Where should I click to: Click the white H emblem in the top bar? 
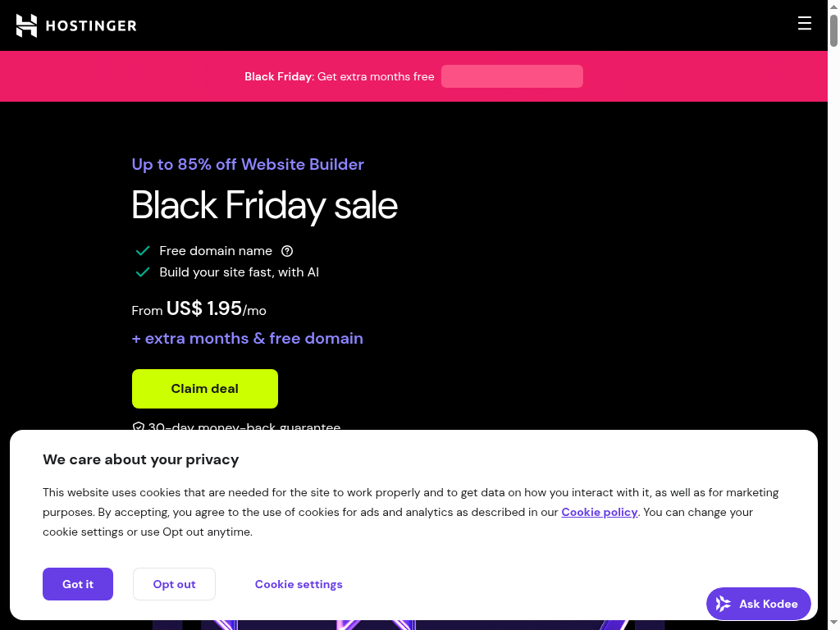click(28, 25)
